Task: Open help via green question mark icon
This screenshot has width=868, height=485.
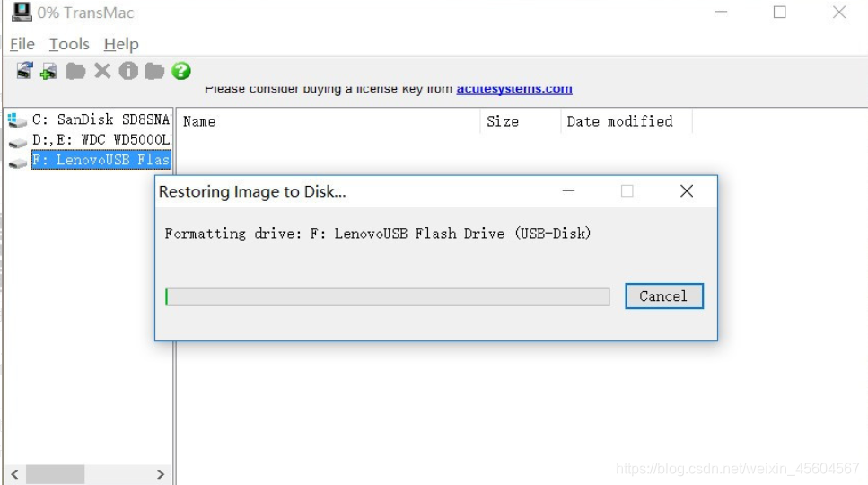Action: (x=181, y=71)
